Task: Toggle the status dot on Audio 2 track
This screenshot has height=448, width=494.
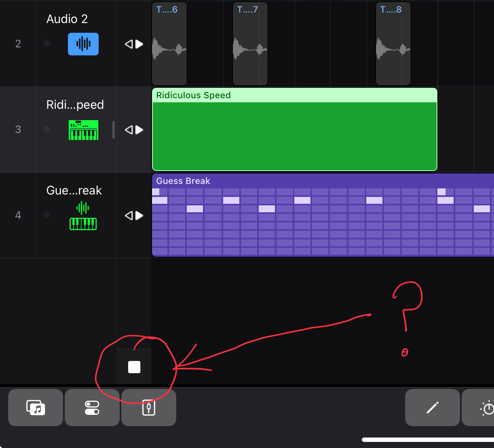Action: pos(47,43)
